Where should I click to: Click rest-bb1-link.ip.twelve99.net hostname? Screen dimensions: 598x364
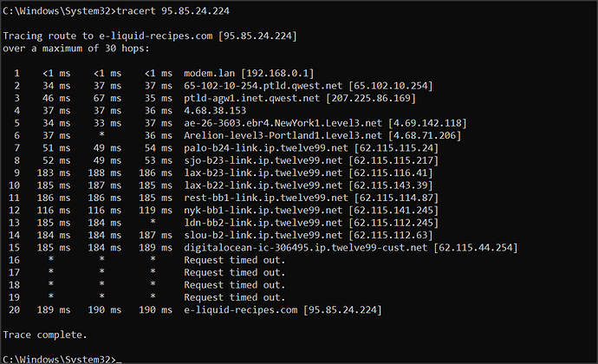click(266, 198)
